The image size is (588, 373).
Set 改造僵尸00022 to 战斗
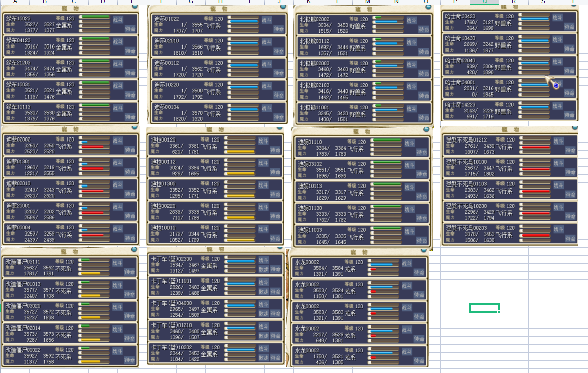(117, 351)
